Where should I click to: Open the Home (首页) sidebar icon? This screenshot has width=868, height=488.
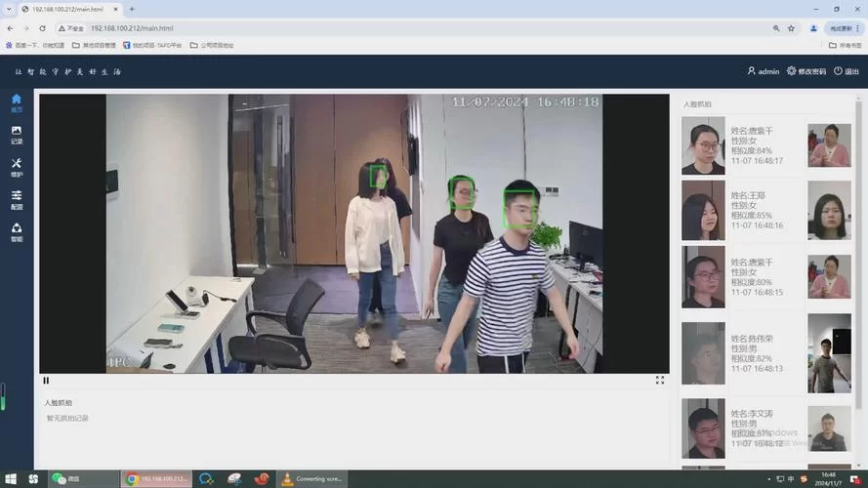17,102
